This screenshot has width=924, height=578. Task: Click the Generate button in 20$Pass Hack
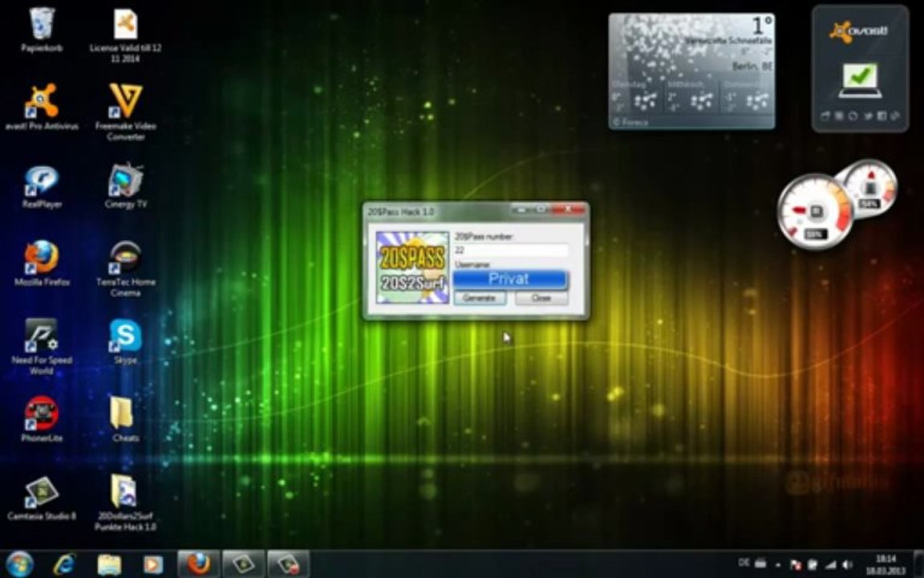[479, 298]
